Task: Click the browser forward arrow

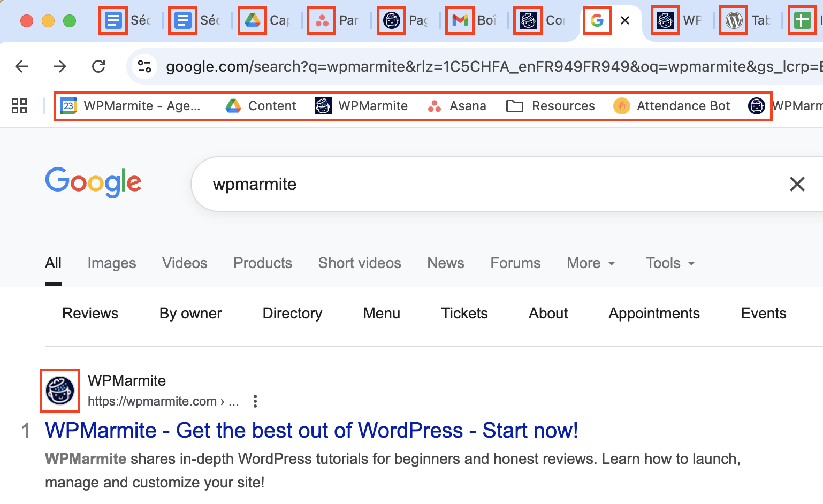Action: click(60, 66)
